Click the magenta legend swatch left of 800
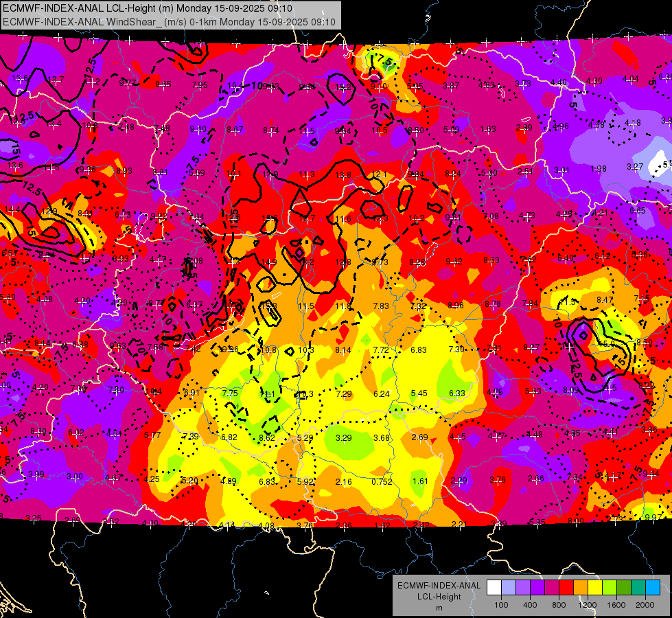Screen dimensions: 672x618 point(552,588)
